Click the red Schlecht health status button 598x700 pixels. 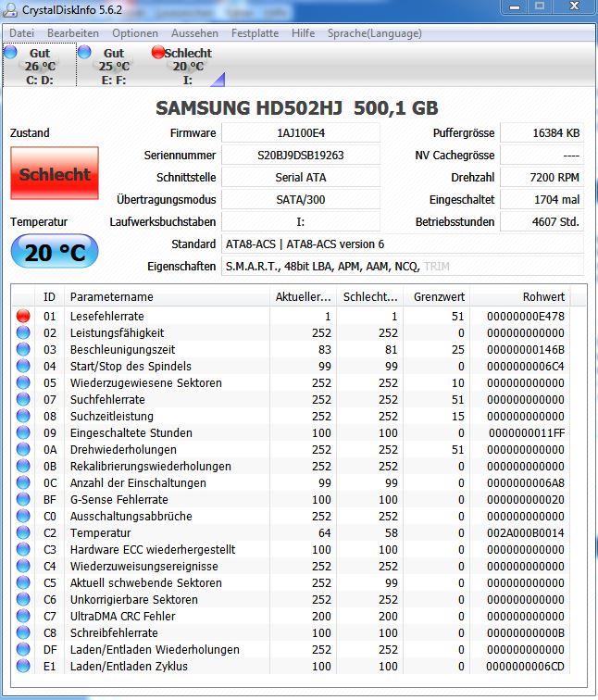pyautogui.click(x=55, y=173)
